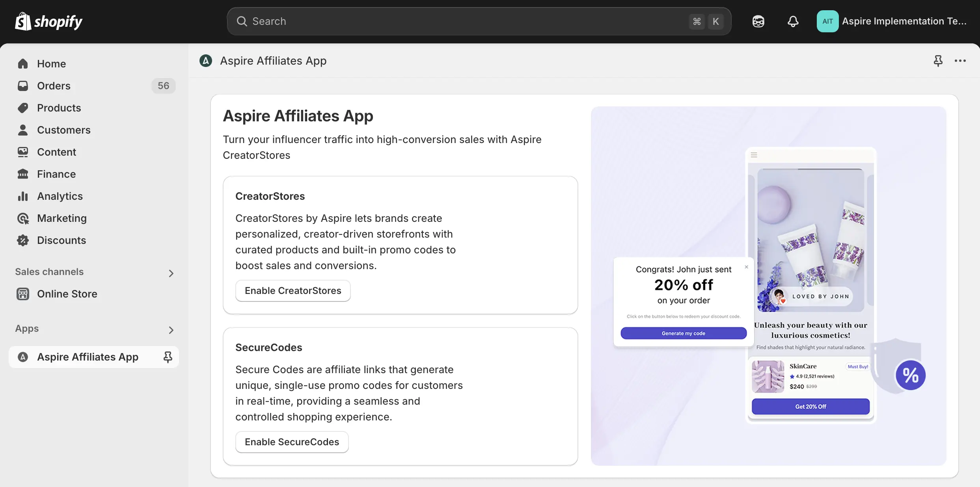Open the Aspire Implementation account menu

tap(892, 21)
